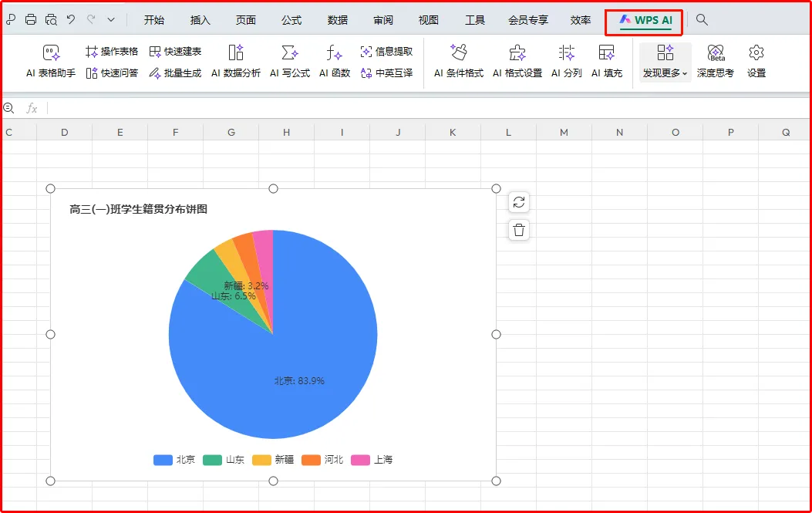Viewport: 812px width, 513px height.
Task: Select column D header
Action: [64, 132]
